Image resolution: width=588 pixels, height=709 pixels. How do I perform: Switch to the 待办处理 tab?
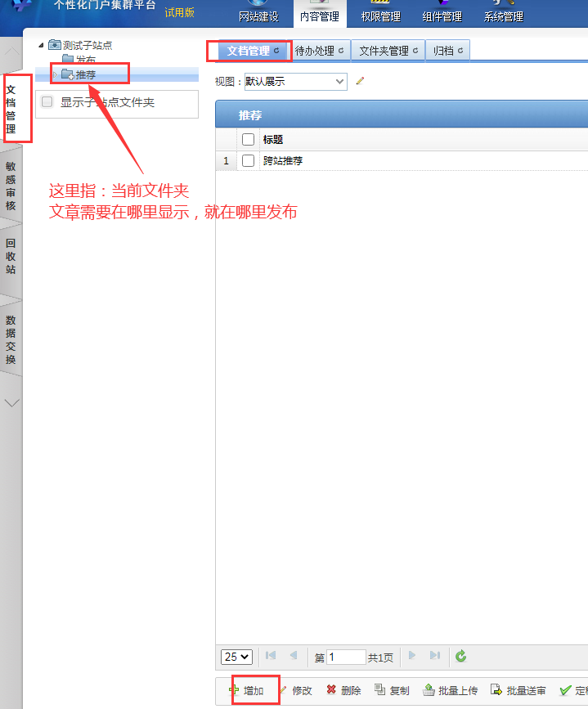[319, 51]
